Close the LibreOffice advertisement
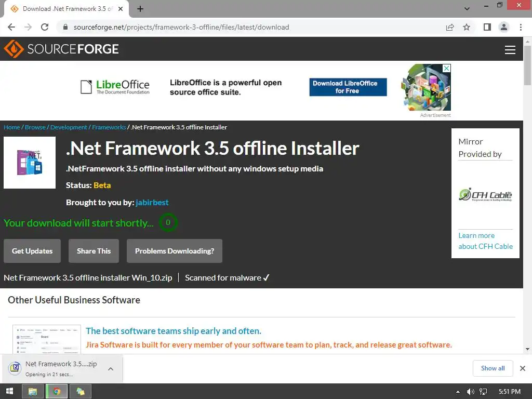Image resolution: width=532 pixels, height=399 pixels. [x=447, y=68]
